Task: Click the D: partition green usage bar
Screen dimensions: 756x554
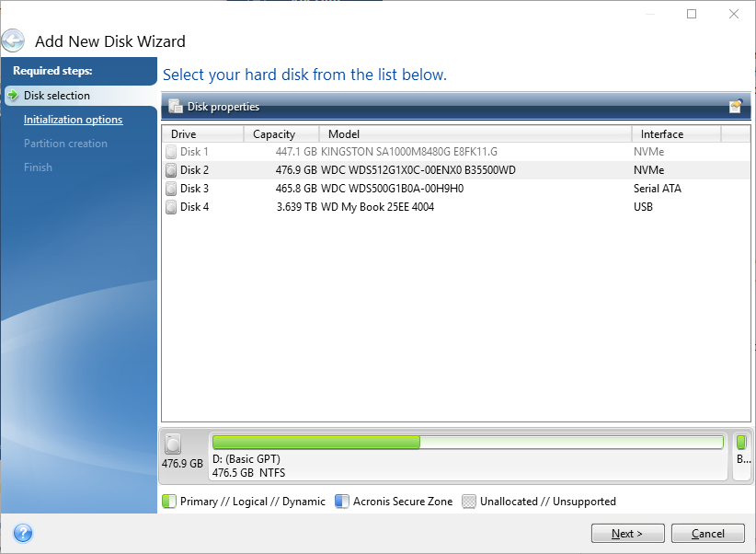Action: (x=315, y=443)
